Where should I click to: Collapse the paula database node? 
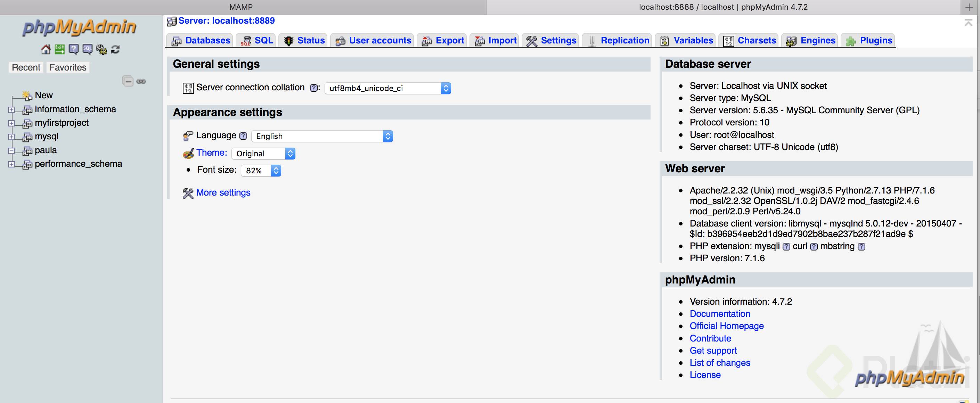11,150
